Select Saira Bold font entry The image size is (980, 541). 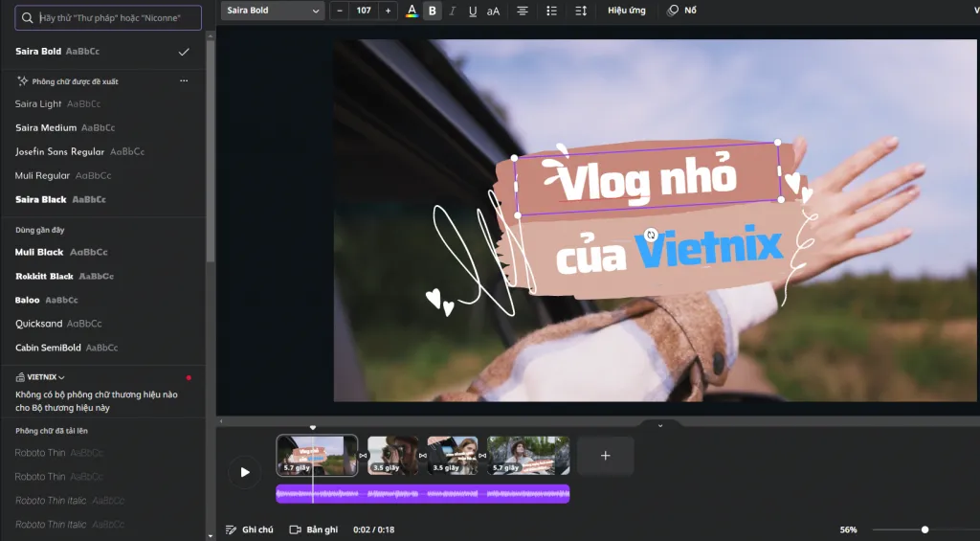[x=103, y=52]
